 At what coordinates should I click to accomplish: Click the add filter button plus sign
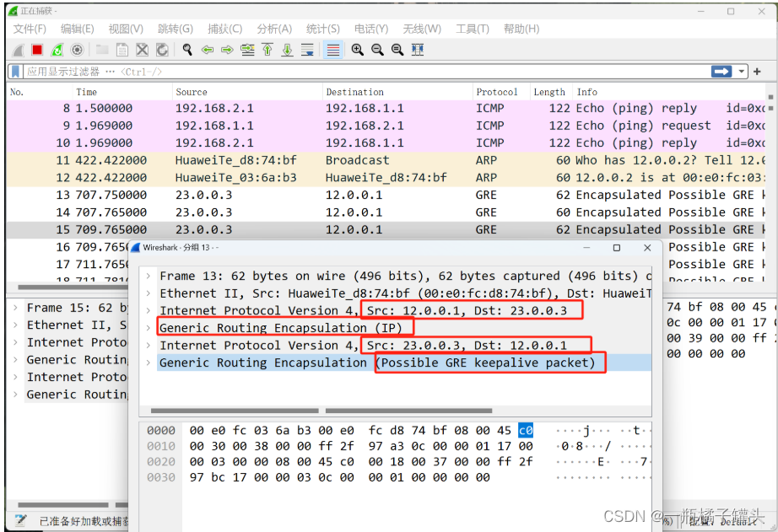point(757,71)
